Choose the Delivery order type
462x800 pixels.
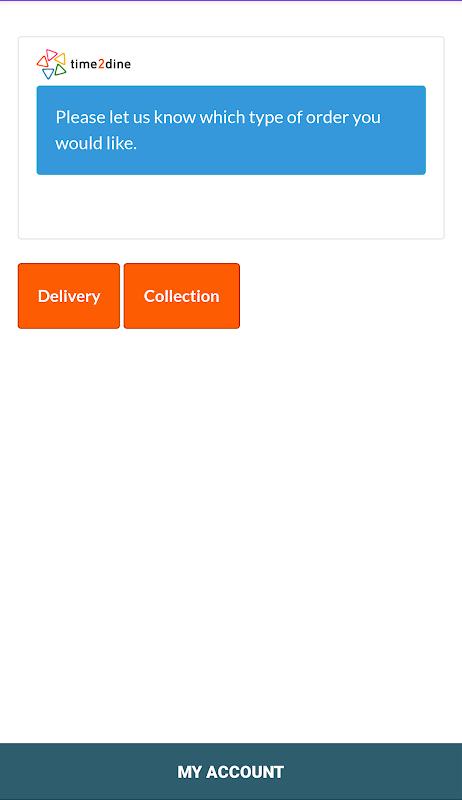pos(69,296)
